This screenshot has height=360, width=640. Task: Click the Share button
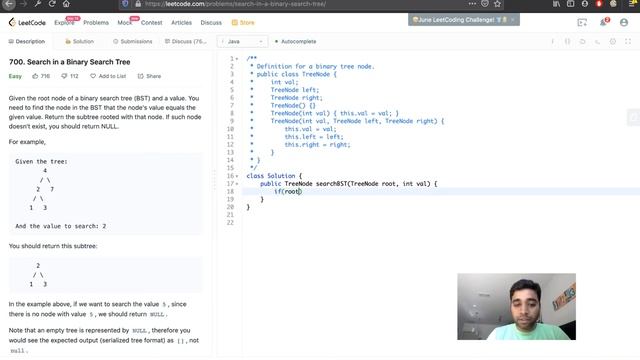149,76
